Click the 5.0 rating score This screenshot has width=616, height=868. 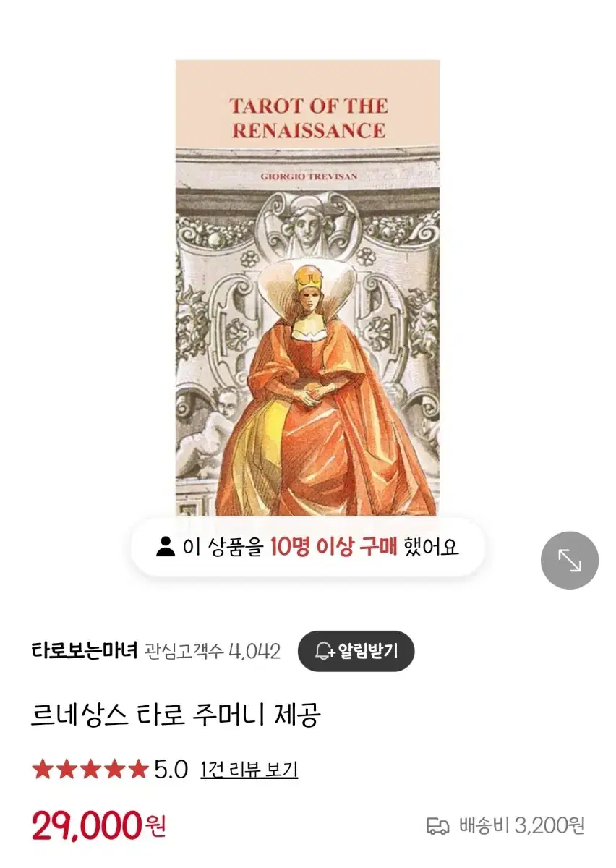(x=171, y=769)
